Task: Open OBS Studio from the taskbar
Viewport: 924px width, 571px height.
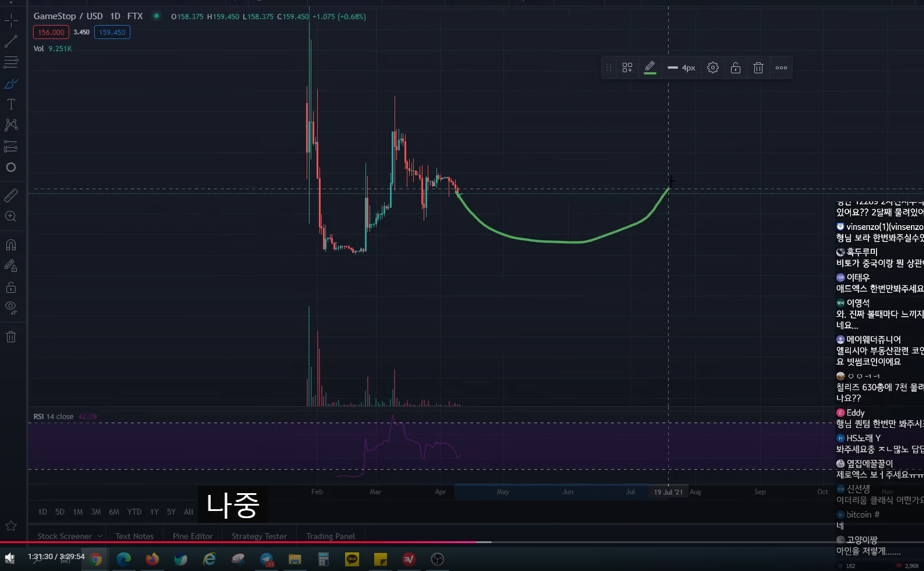Action: (438, 559)
